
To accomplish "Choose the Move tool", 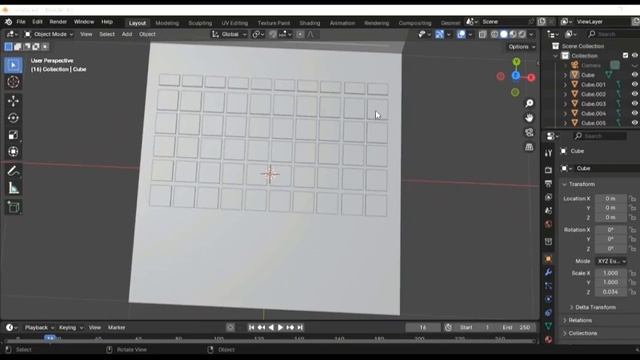I will 13,101.
